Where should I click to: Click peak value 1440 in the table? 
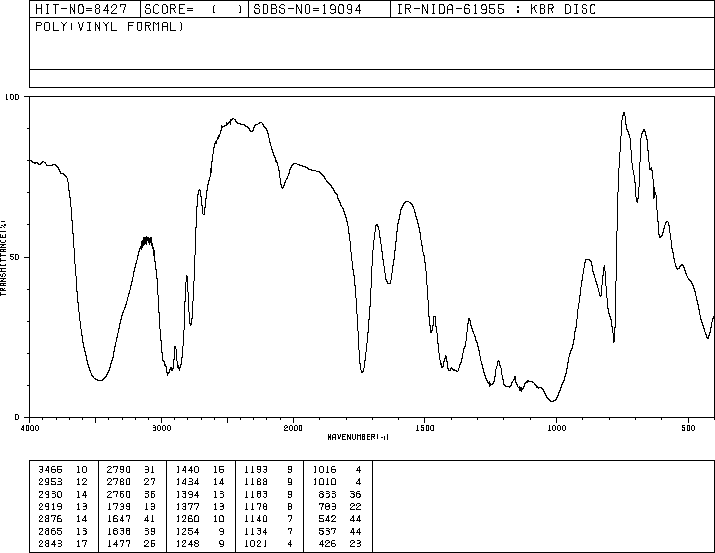[187, 470]
